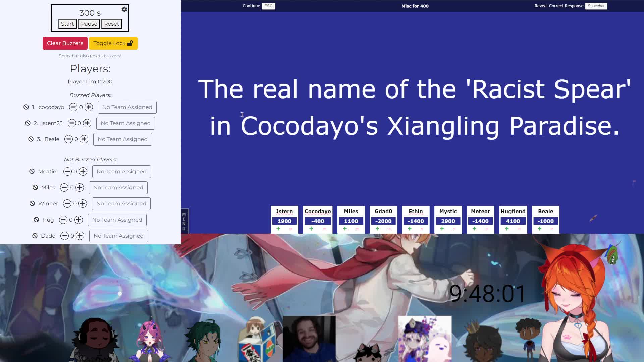Add points to Mystic scoreboard card
Image resolution: width=644 pixels, height=362 pixels.
pos(442,229)
